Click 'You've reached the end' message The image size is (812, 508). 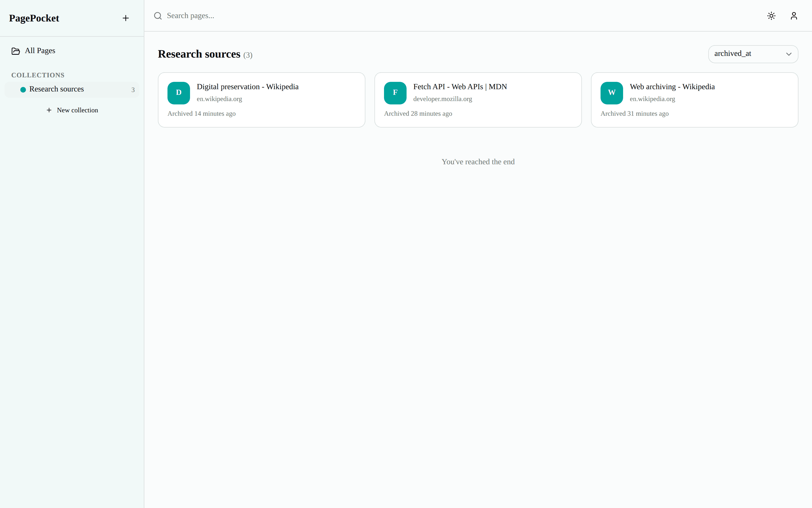pyautogui.click(x=478, y=162)
